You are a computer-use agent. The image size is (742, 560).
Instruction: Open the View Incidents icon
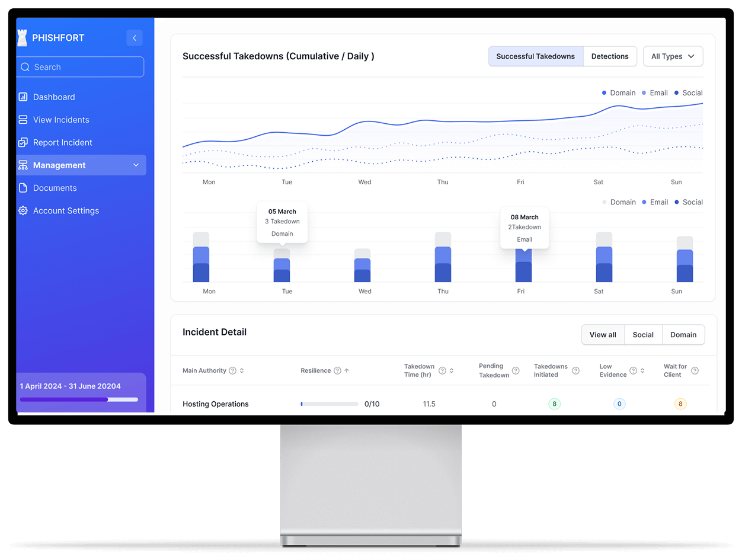click(x=23, y=119)
